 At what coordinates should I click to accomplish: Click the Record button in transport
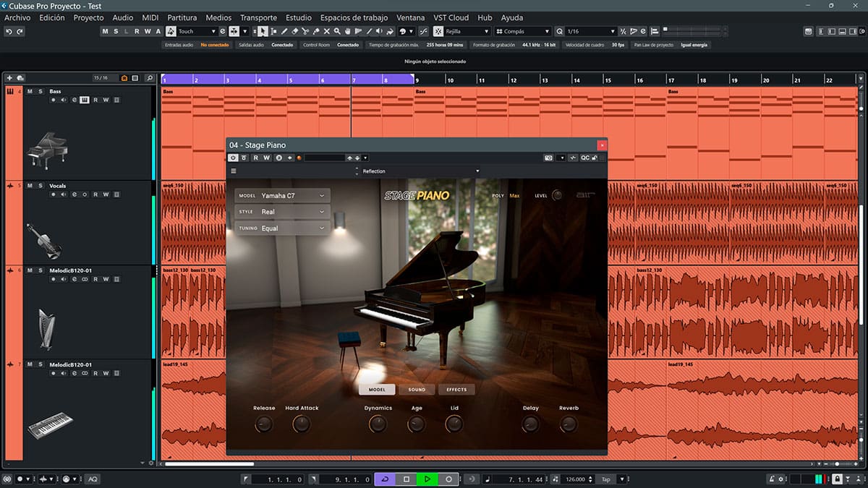tap(448, 479)
